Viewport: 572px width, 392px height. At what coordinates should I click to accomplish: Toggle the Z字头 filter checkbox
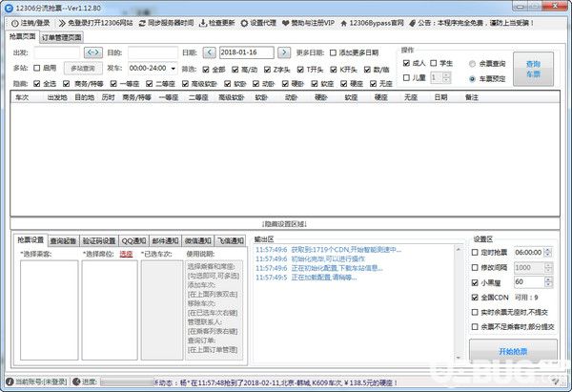pos(267,70)
